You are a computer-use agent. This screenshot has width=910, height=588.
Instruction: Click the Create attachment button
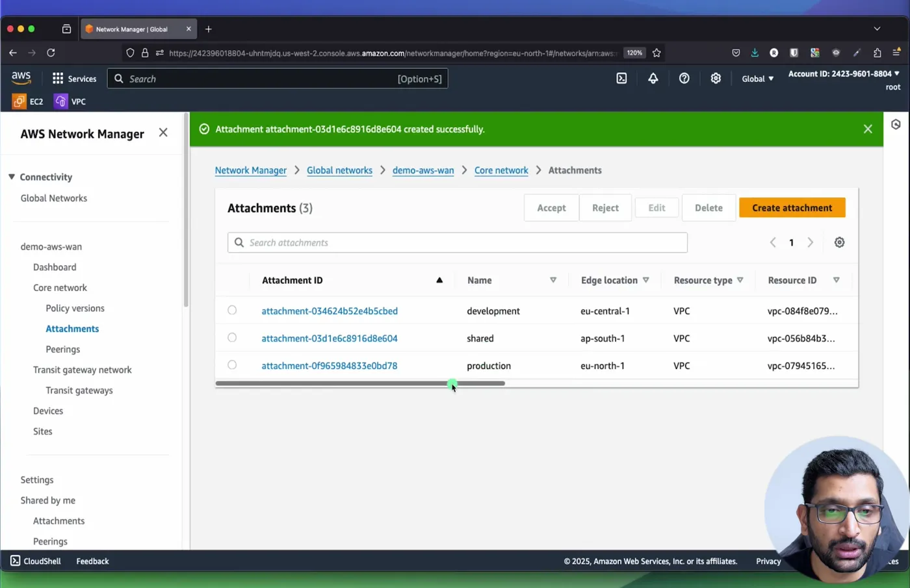(792, 208)
